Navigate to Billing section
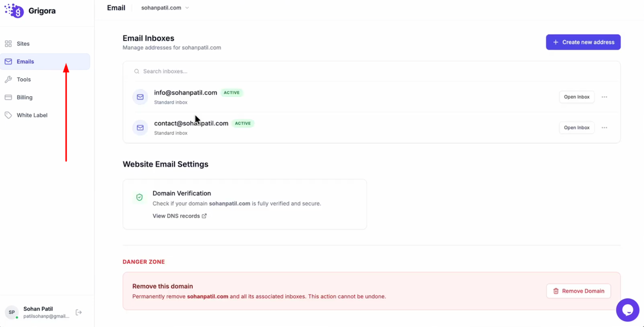 [x=24, y=98]
